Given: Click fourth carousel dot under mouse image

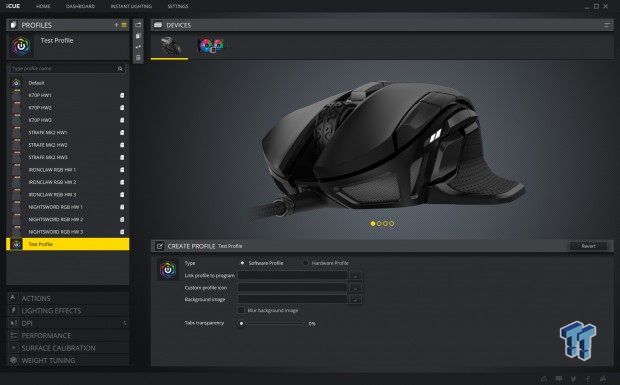Looking at the screenshot, I should coord(392,224).
